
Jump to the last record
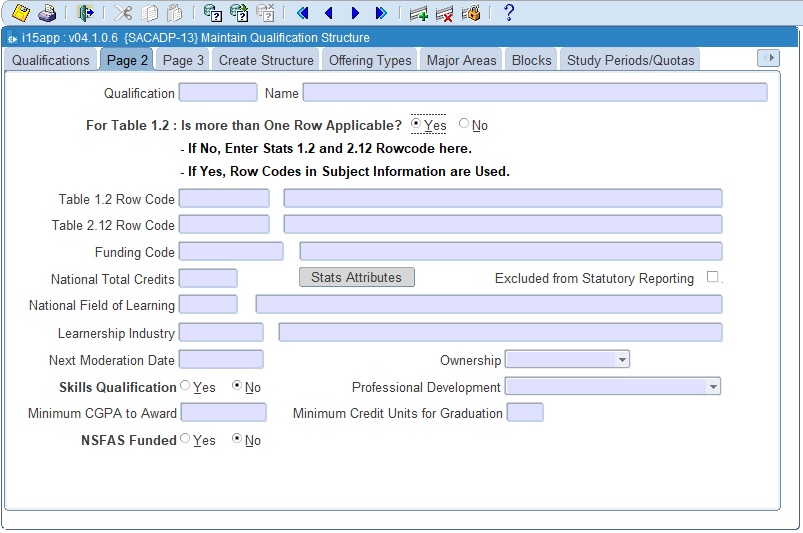coord(381,13)
